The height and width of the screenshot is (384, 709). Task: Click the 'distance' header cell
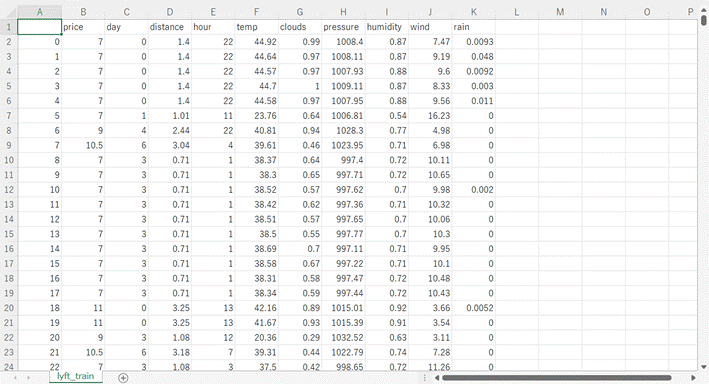pos(170,27)
